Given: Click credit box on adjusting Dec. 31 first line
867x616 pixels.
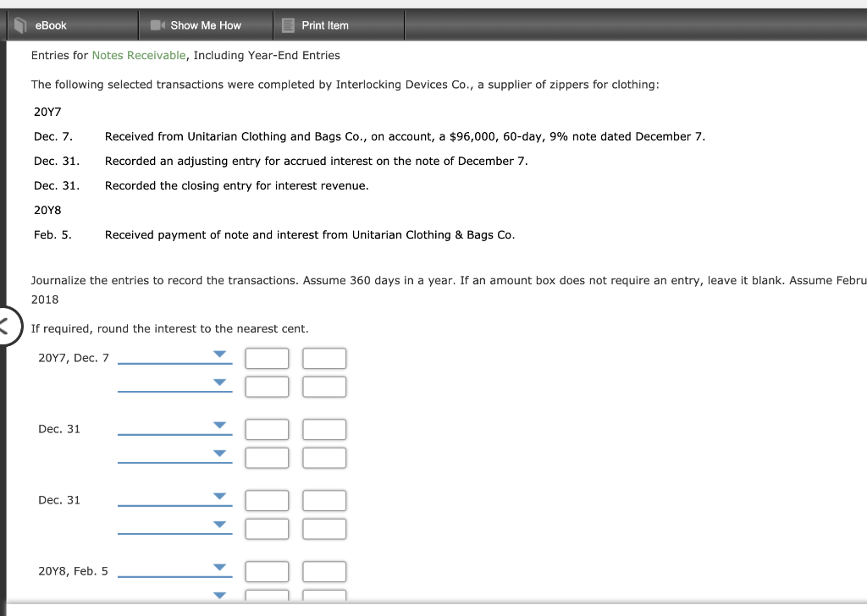Looking at the screenshot, I should coord(324,429).
